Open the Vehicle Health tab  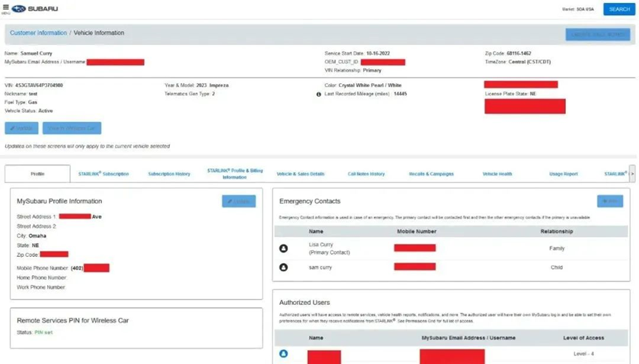pyautogui.click(x=497, y=174)
